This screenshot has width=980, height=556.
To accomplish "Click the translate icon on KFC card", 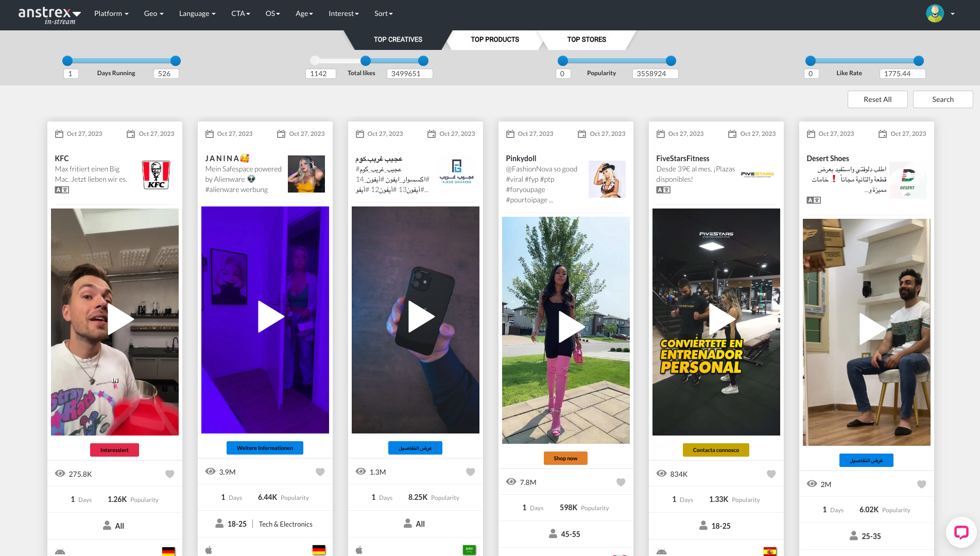I will (x=62, y=190).
